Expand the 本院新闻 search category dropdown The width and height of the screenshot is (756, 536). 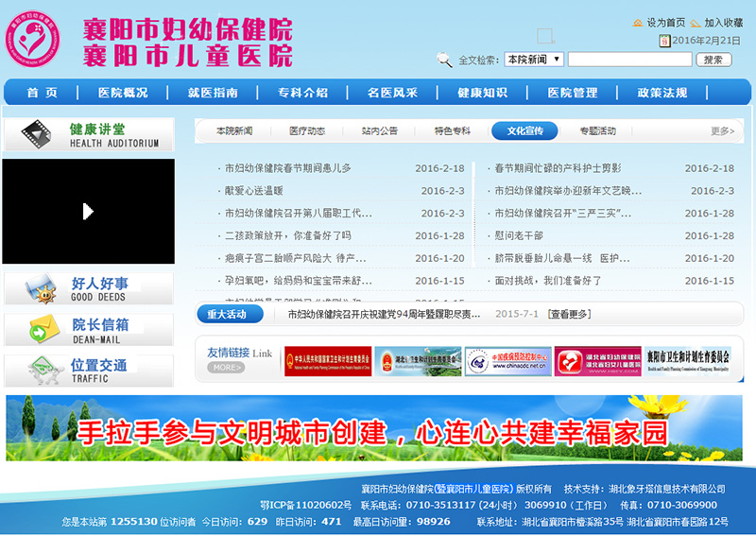point(534,60)
